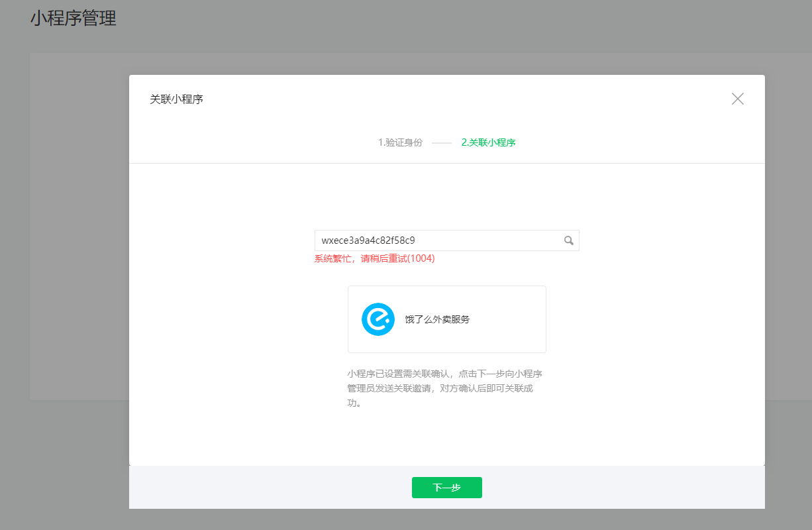Close the 关联小程序 dialog with X

[x=738, y=99]
